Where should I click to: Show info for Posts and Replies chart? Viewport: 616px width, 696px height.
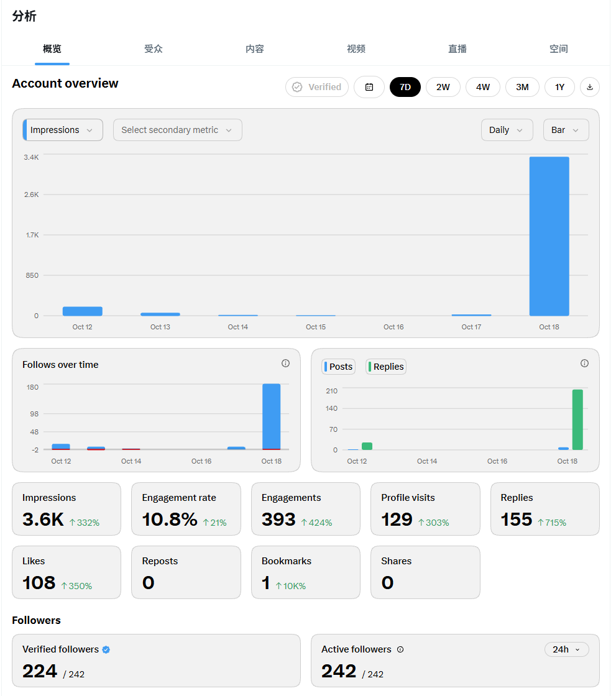584,364
